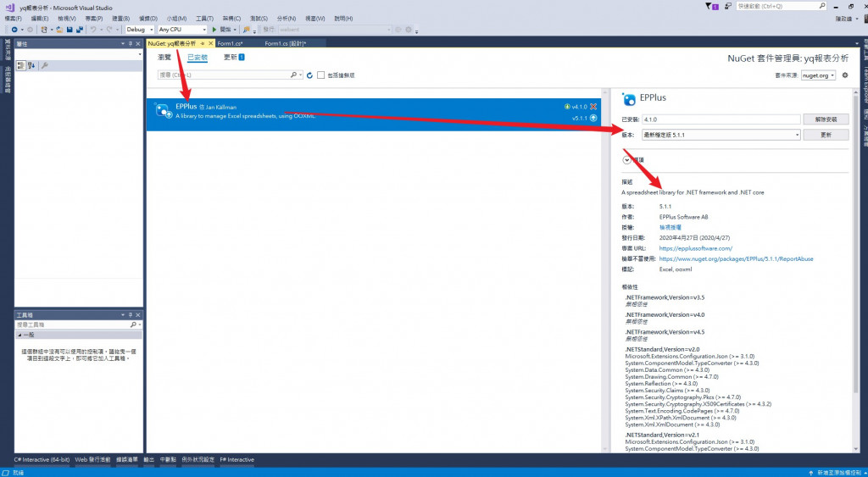Click red X to uninstall EPPlus
The image size is (868, 477).
click(593, 107)
